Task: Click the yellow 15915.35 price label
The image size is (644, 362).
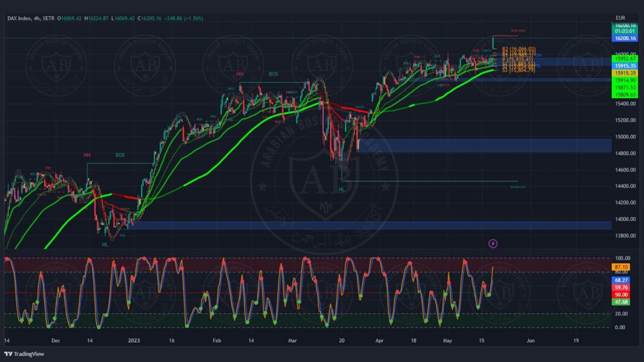Action: [625, 73]
